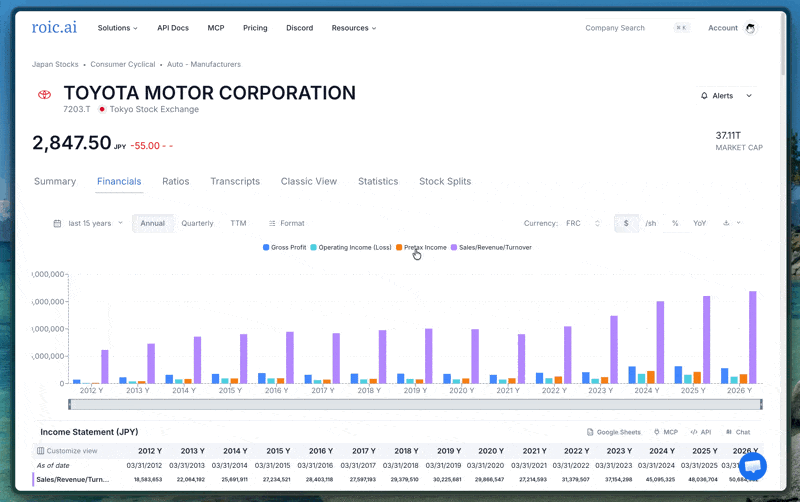Enable YoY display mode
Viewport: 800px width, 502px height.
(699, 223)
